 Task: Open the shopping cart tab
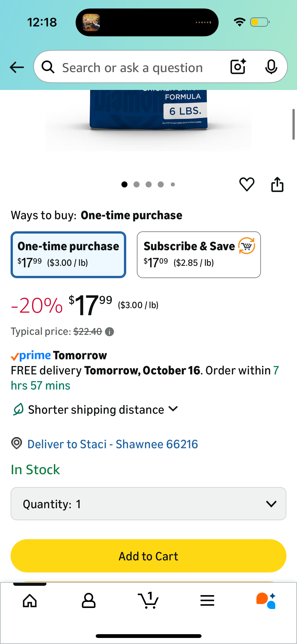pos(148,601)
